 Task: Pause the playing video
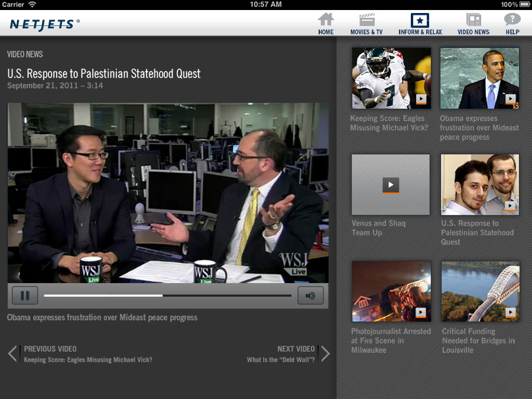(25, 295)
